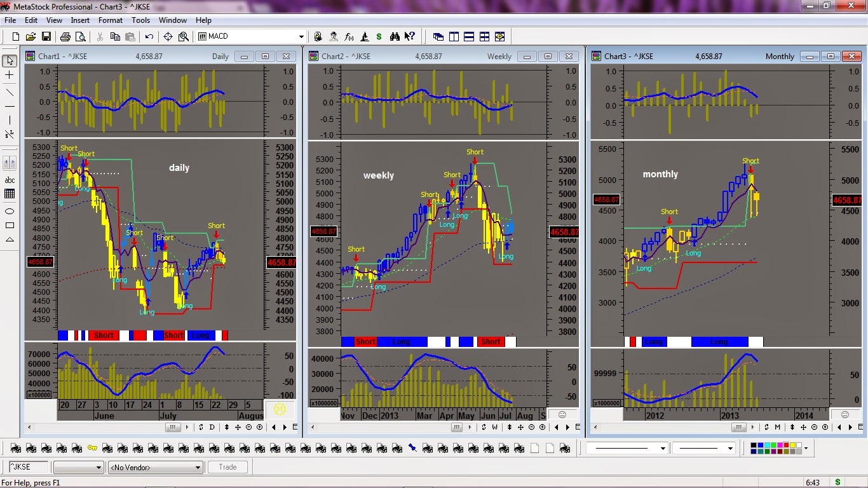This screenshot has width=868, height=488.
Task: Click the ^JKSE symbol input field
Action: tap(28, 467)
